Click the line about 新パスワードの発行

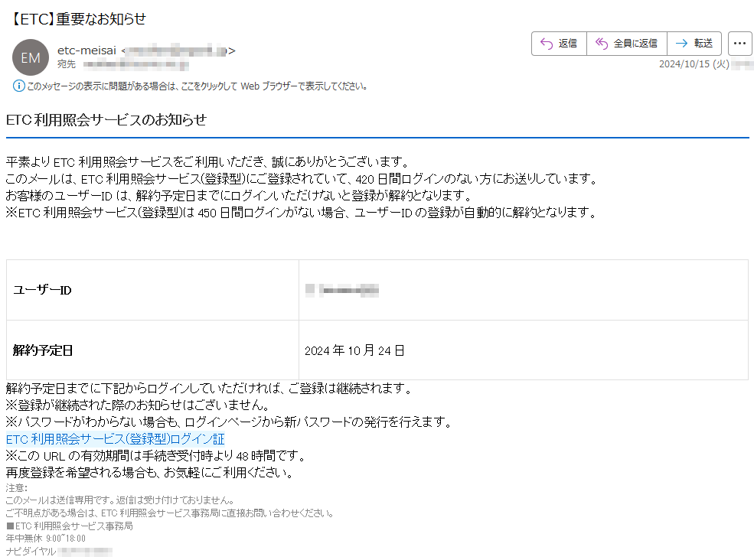tap(229, 422)
